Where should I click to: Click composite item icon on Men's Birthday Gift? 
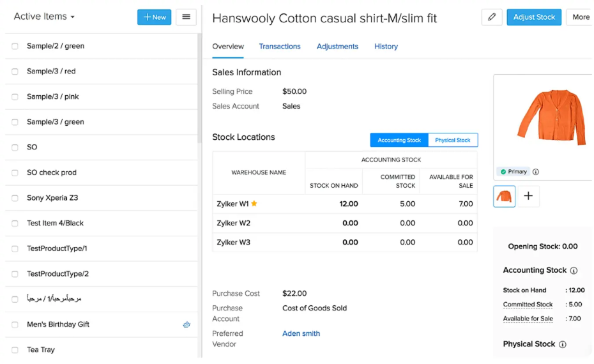pos(187,324)
